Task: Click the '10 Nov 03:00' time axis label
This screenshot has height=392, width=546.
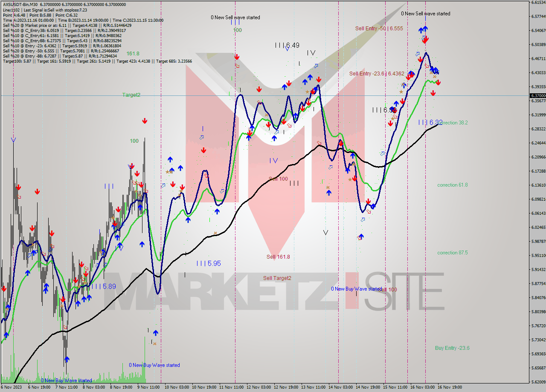Action: pyautogui.click(x=177, y=387)
